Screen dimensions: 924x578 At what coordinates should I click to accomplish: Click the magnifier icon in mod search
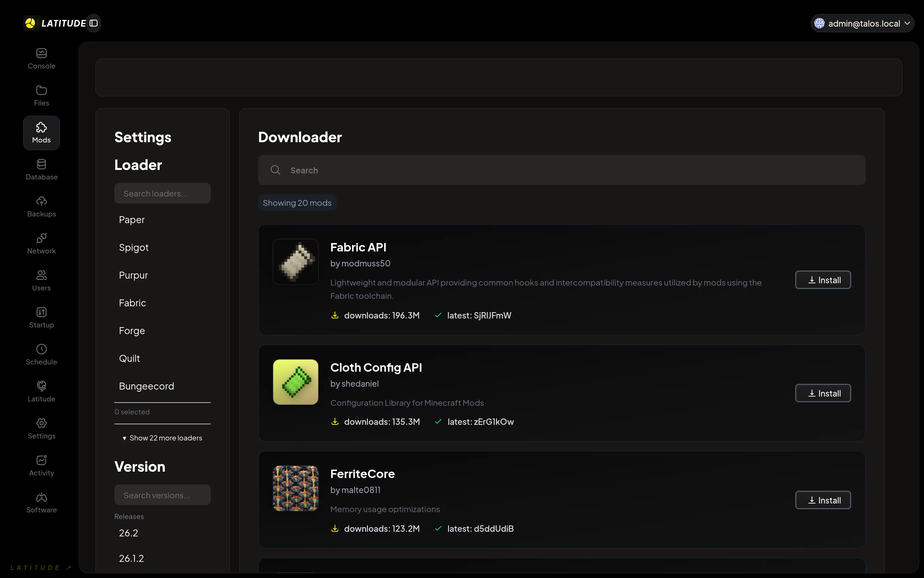275,170
